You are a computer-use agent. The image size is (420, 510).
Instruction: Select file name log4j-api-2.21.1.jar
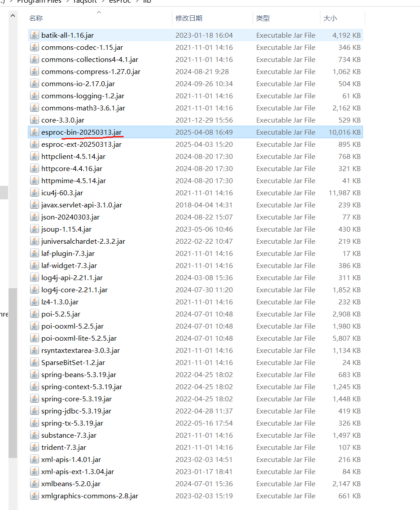click(72, 277)
